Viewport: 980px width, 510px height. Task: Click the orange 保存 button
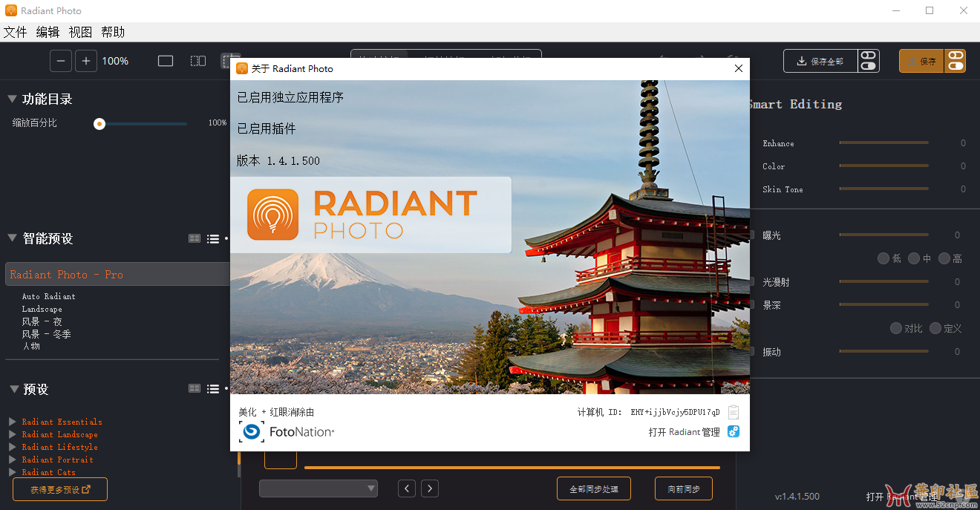[x=921, y=61]
